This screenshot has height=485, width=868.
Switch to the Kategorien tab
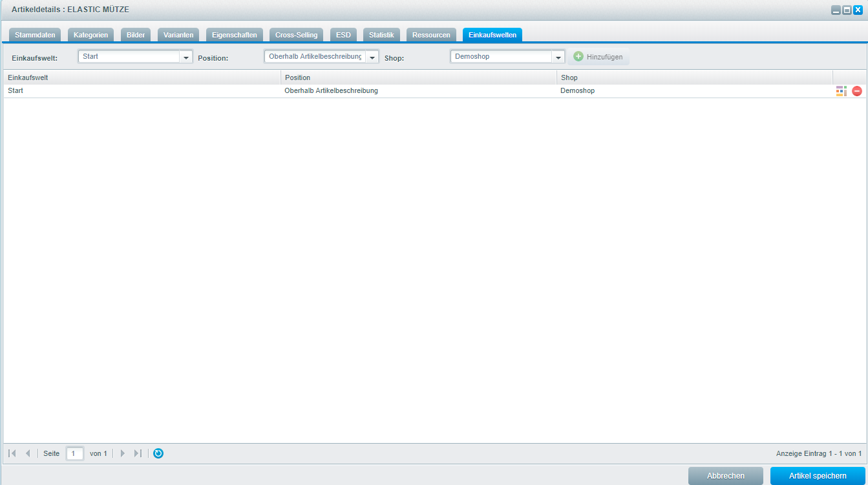pos(91,35)
